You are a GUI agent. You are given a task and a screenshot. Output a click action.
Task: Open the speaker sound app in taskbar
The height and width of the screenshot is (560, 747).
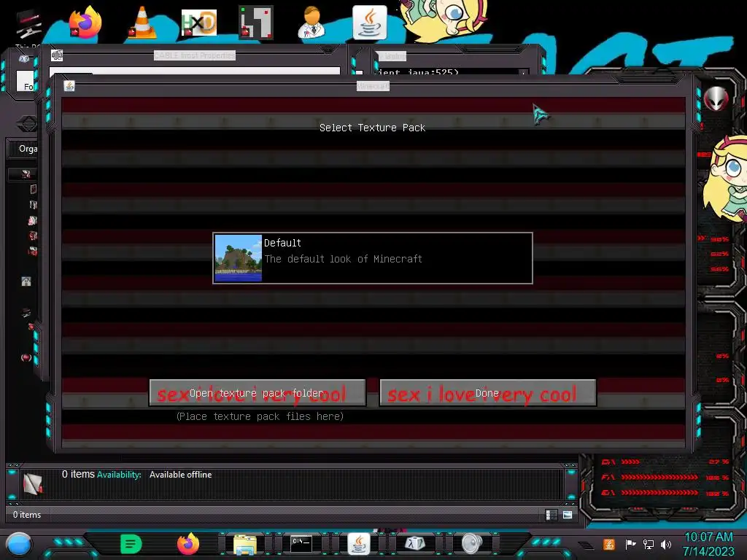pos(472,544)
